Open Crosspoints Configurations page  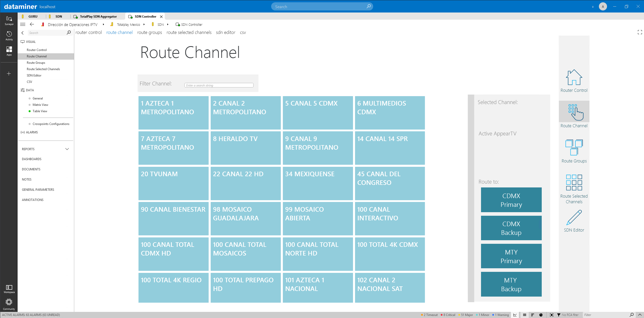coord(51,124)
